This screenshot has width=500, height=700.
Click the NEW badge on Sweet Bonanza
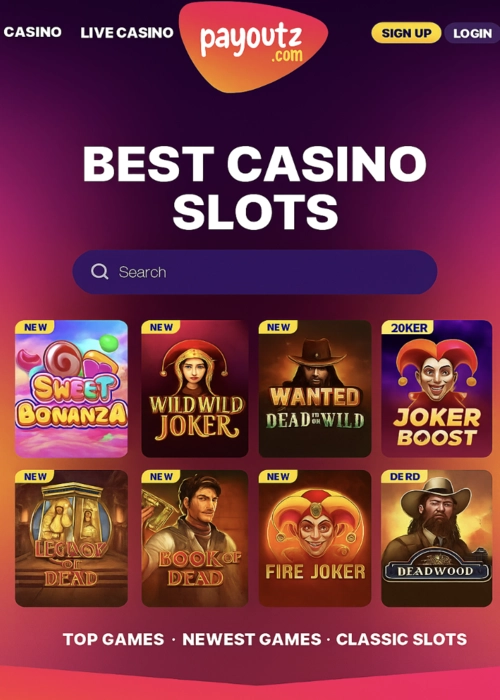click(35, 327)
